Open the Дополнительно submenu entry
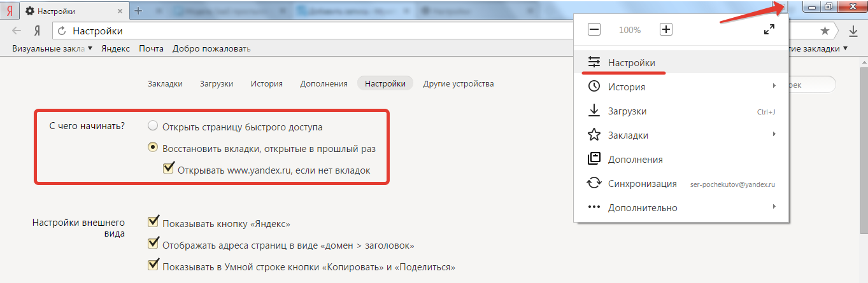 (x=681, y=207)
